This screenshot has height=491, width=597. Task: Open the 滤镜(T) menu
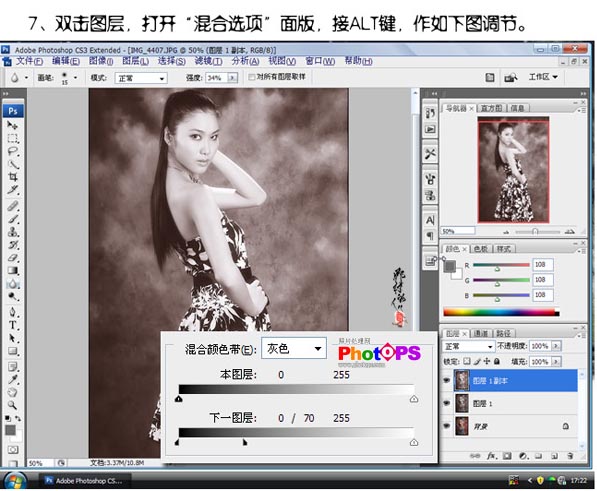tap(209, 61)
